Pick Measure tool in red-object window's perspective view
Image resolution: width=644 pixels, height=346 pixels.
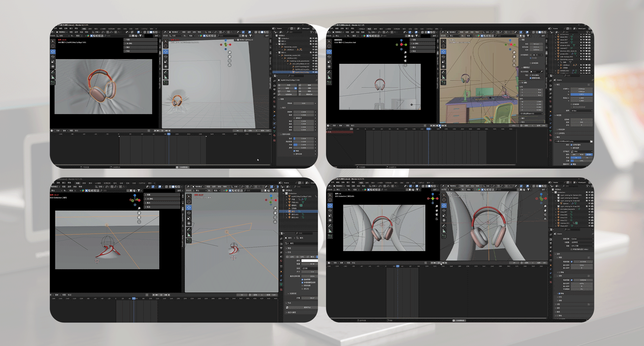(x=189, y=235)
